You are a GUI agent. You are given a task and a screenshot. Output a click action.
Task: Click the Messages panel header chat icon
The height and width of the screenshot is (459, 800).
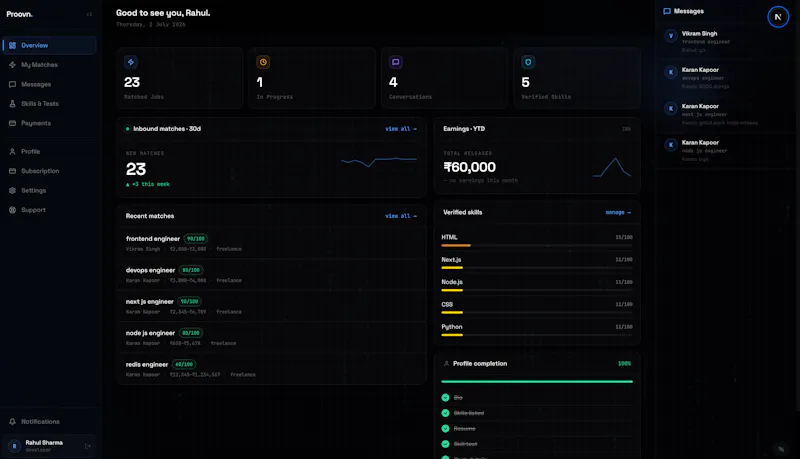667,11
